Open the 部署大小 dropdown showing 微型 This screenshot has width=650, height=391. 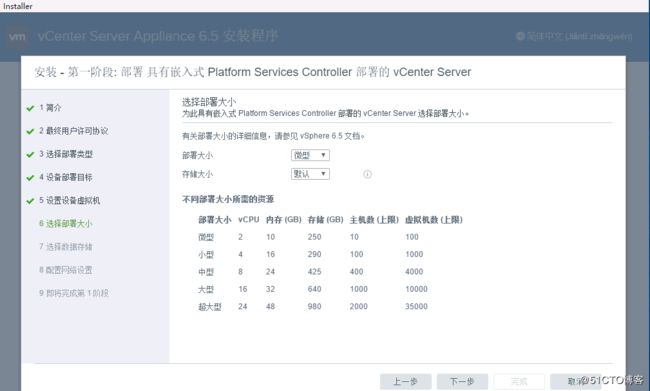coord(310,155)
